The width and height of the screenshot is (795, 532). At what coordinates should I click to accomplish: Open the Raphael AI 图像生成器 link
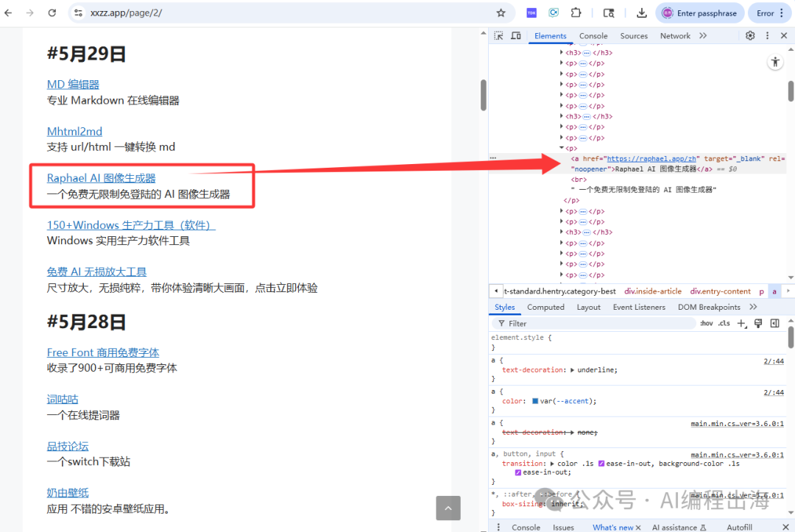[101, 178]
